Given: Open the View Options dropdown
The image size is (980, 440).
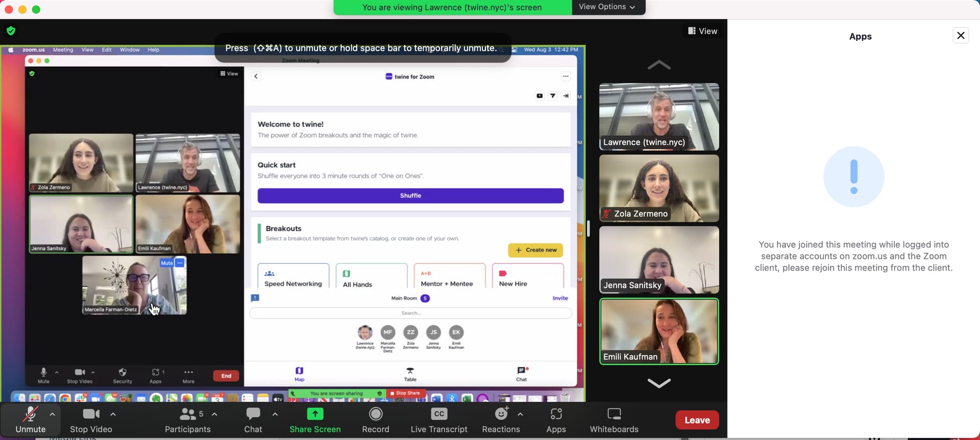Looking at the screenshot, I should click(607, 7).
